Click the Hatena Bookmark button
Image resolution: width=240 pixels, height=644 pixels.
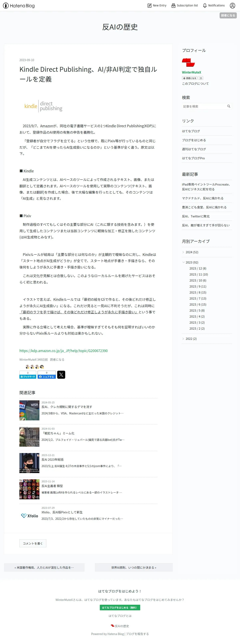pos(28,375)
